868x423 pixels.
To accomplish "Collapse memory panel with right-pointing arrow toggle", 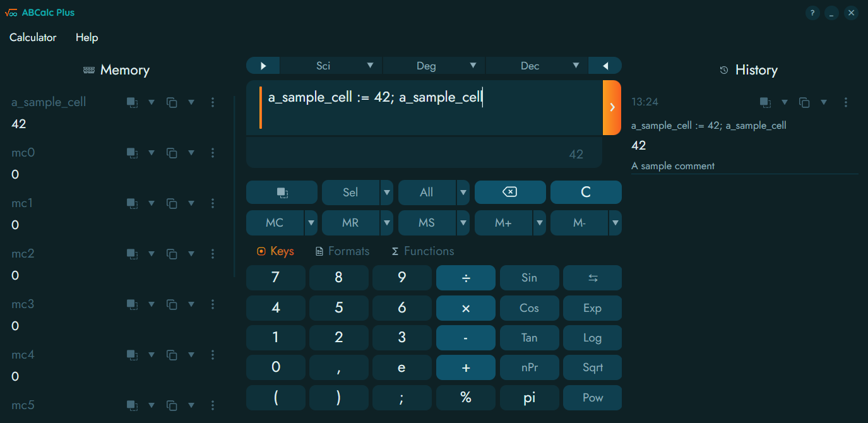I will pyautogui.click(x=263, y=66).
